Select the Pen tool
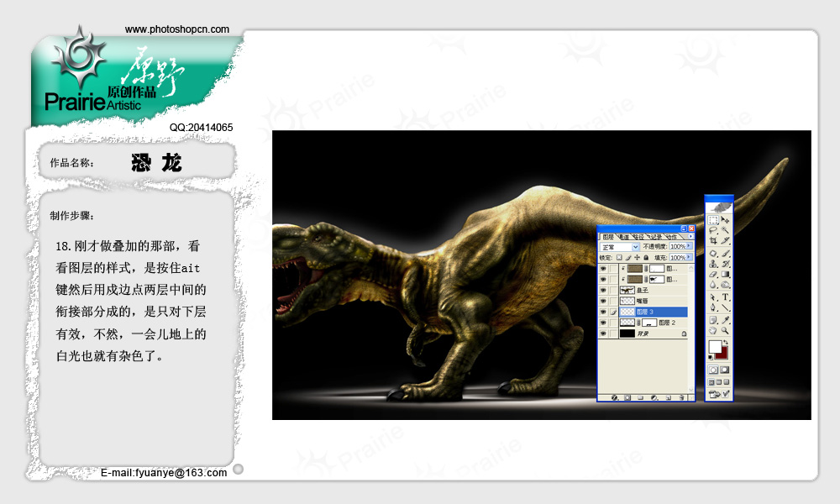 tap(713, 307)
